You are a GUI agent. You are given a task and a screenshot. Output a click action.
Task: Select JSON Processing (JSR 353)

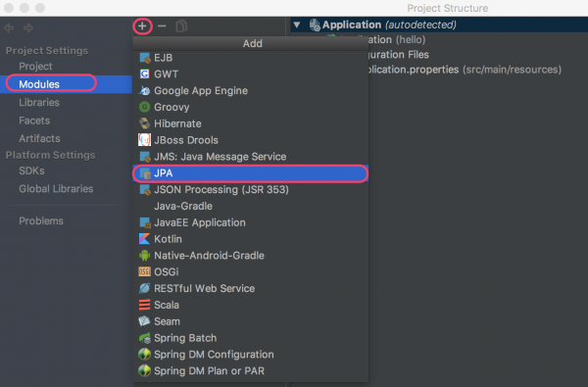(x=251, y=190)
